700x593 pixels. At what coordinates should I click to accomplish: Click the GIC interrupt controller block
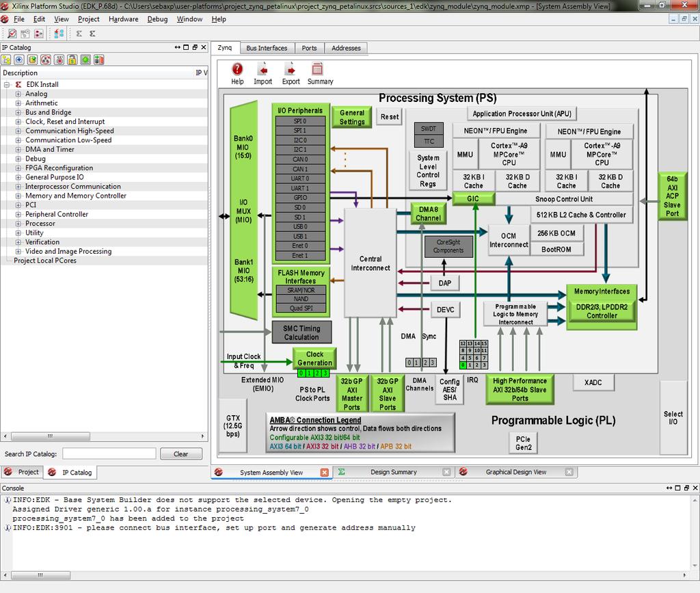tap(473, 199)
